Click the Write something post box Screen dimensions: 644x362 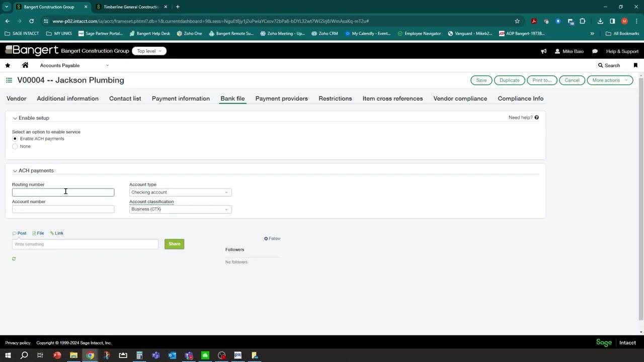coord(85,244)
